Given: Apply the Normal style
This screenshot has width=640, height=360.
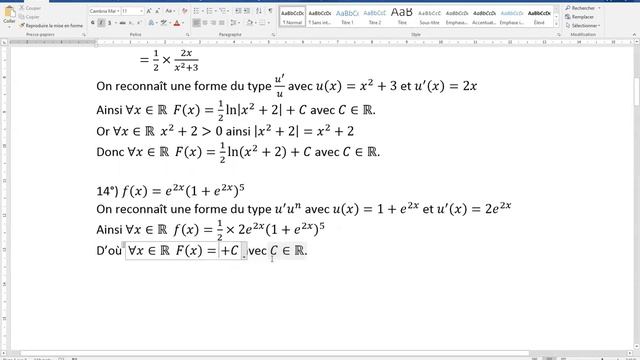Looking at the screenshot, I should coord(292,17).
